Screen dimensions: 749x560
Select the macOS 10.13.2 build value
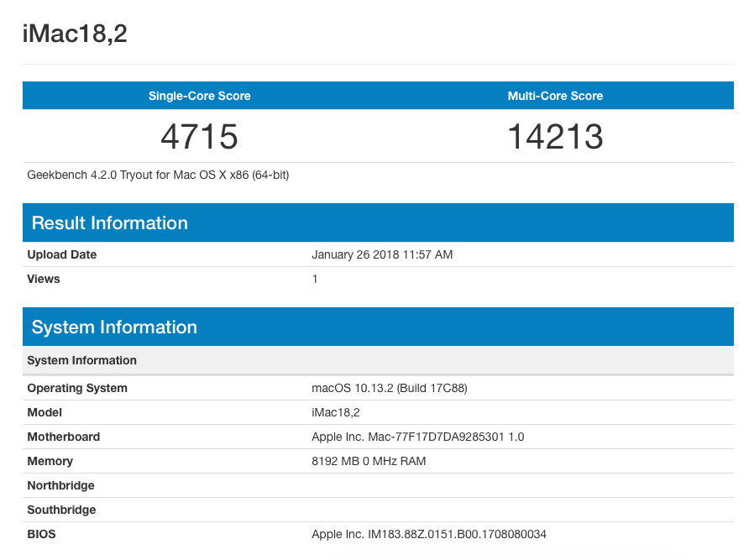(x=389, y=388)
